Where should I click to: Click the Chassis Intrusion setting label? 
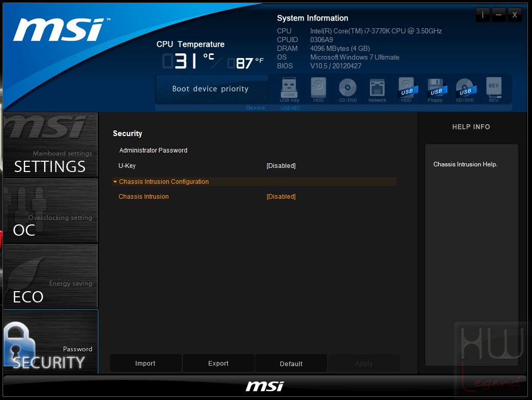144,197
